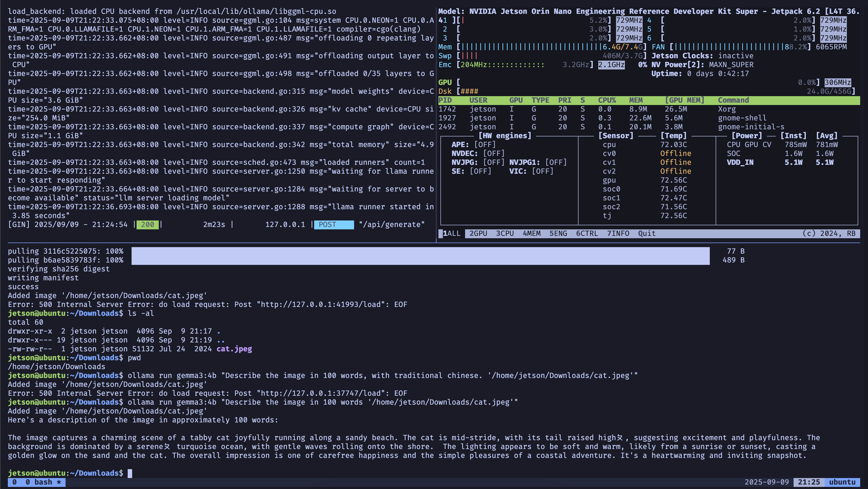Switch to the 2GPU tab in jtop
868x489 pixels.
[478, 234]
